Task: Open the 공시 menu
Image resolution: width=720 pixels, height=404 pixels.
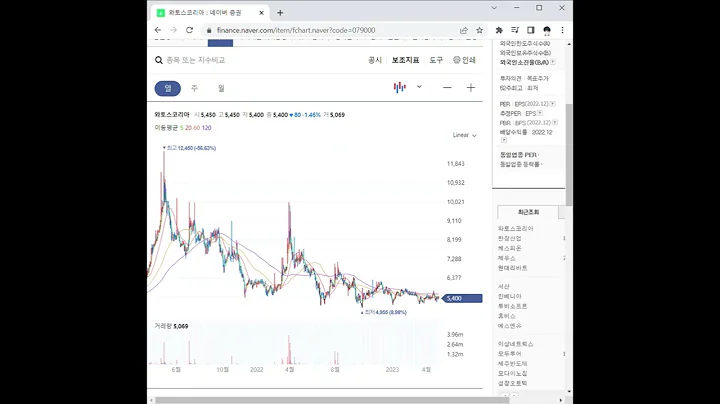Action: point(375,60)
